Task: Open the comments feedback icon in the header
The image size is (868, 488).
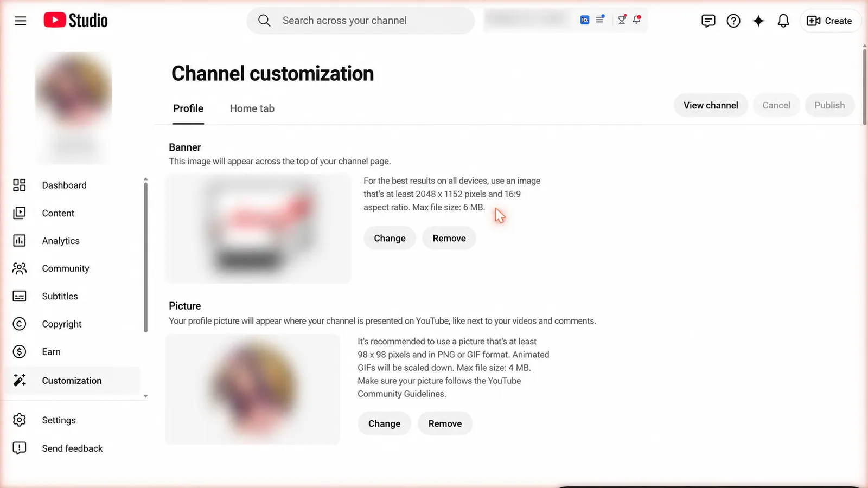Action: (708, 21)
